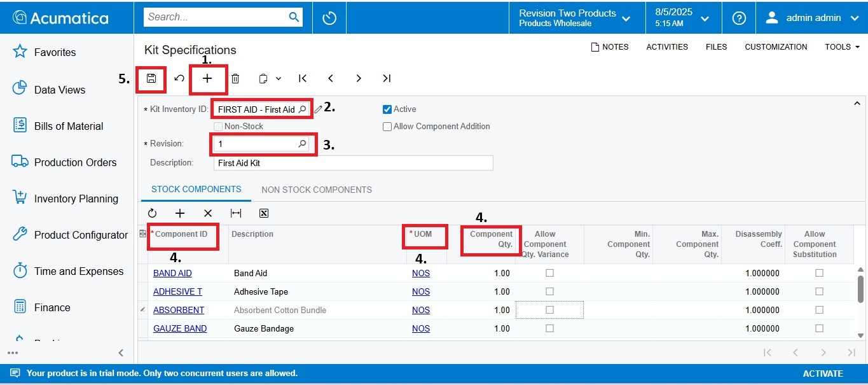Image resolution: width=868 pixels, height=385 pixels.
Task: Open the admin admin user menu
Action: 812,18
